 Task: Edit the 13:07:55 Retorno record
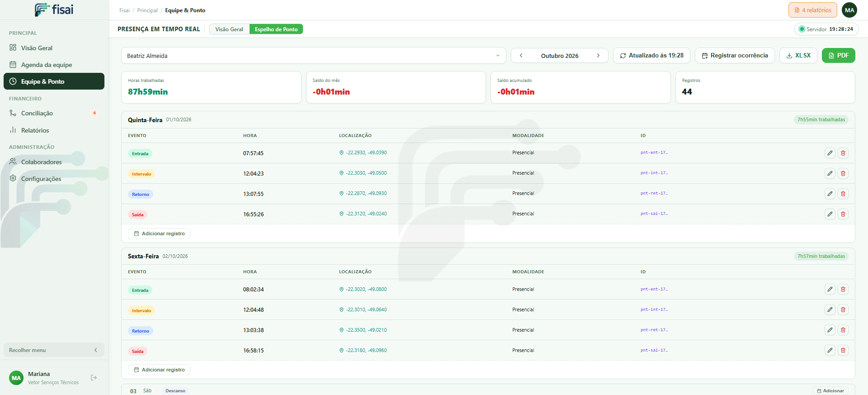tap(830, 194)
